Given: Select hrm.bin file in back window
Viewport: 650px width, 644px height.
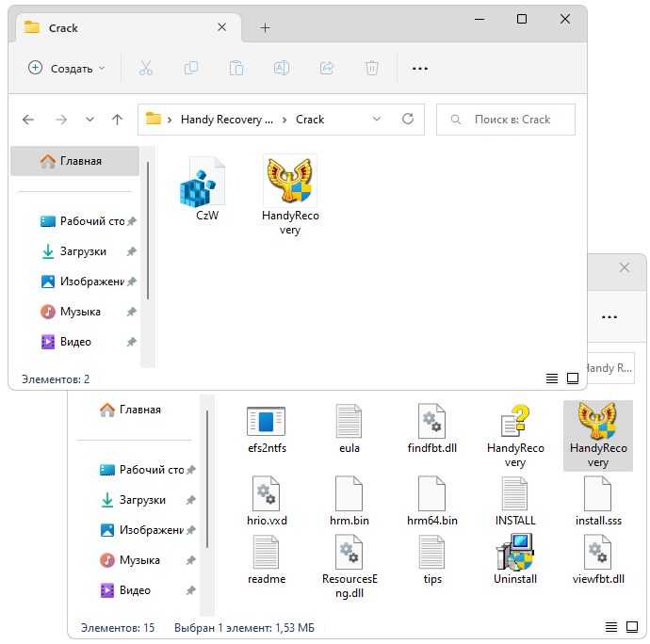Looking at the screenshot, I should coord(349,501).
